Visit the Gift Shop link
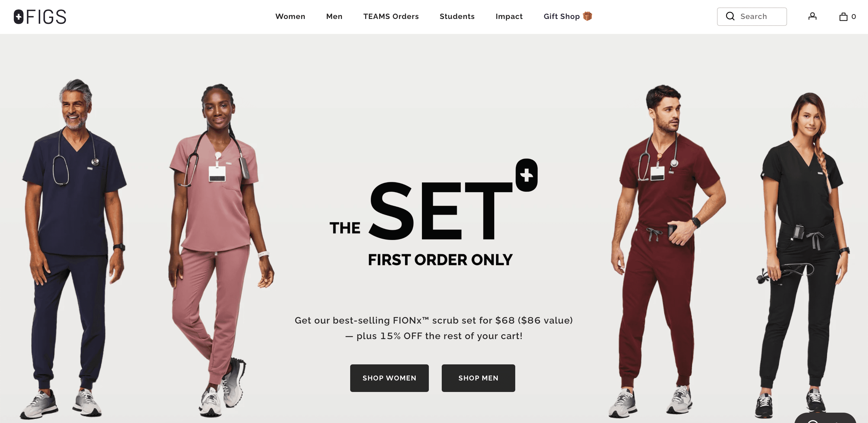Image resolution: width=868 pixels, height=423 pixels. click(x=561, y=17)
